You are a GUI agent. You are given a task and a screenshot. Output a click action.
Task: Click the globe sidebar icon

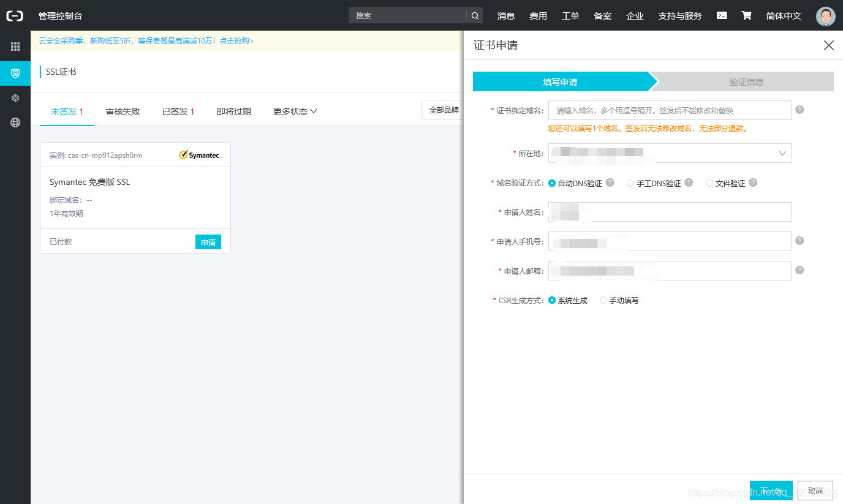(15, 122)
